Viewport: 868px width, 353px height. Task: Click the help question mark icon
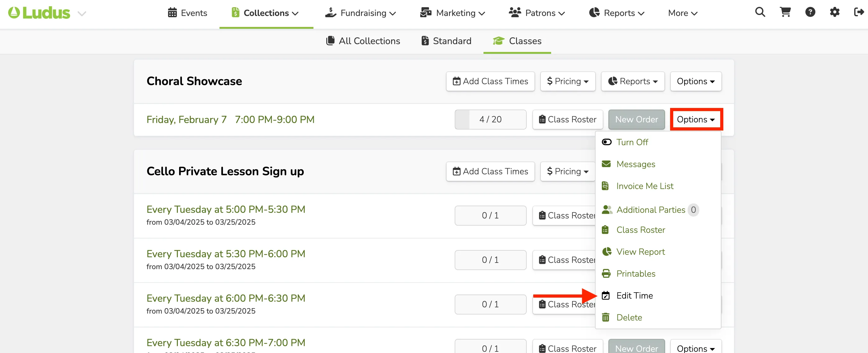[x=810, y=13]
